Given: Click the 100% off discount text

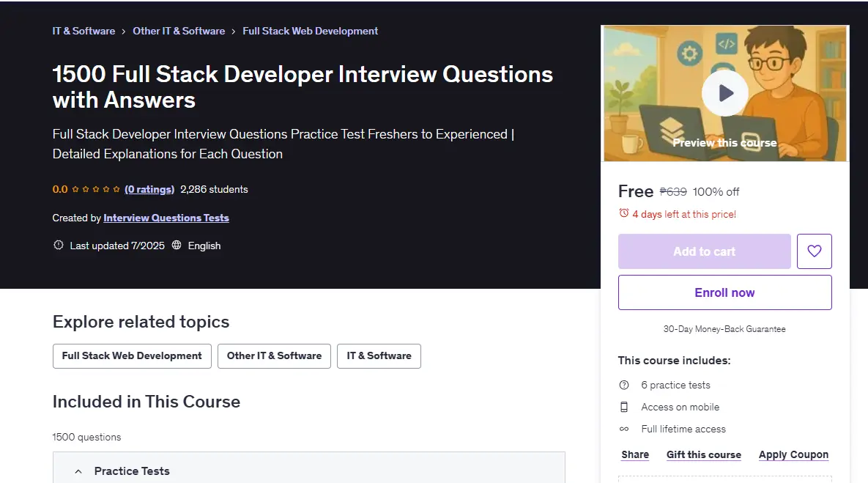Looking at the screenshot, I should [716, 191].
